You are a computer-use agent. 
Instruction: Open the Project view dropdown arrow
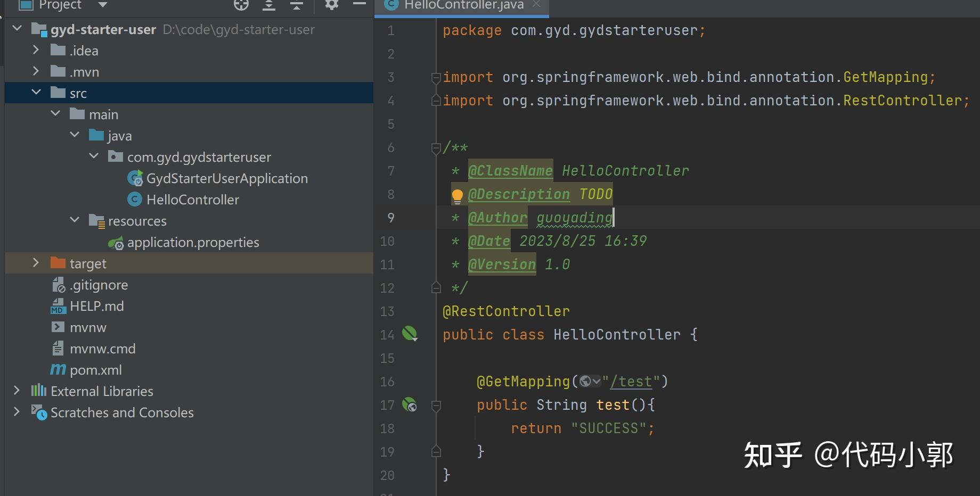tap(103, 5)
